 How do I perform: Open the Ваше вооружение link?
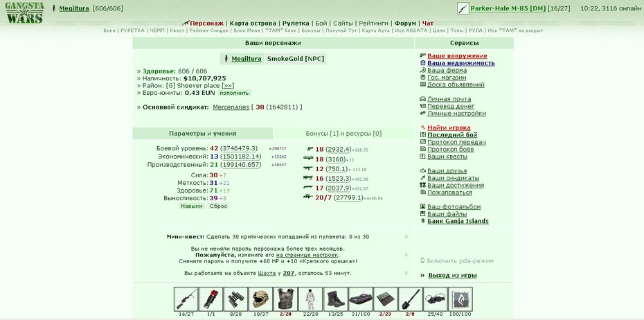point(457,56)
